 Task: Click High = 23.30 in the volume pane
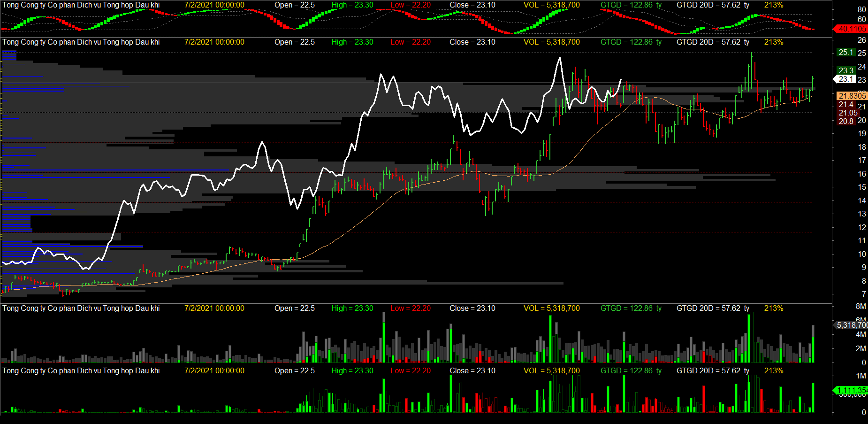point(352,308)
